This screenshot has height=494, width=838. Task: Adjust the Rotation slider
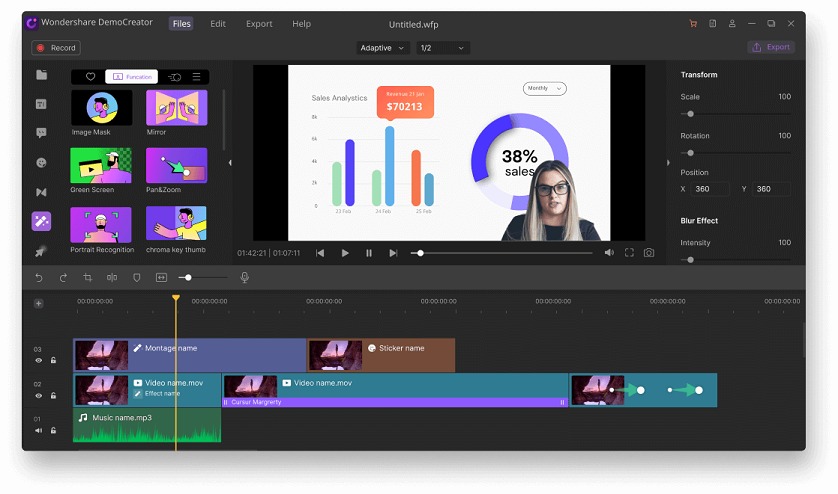pos(735,153)
